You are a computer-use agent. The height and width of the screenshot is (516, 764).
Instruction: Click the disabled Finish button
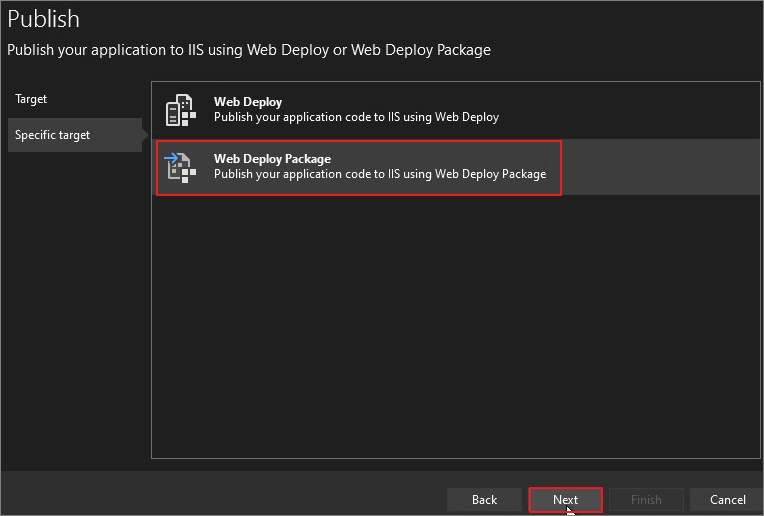[646, 499]
